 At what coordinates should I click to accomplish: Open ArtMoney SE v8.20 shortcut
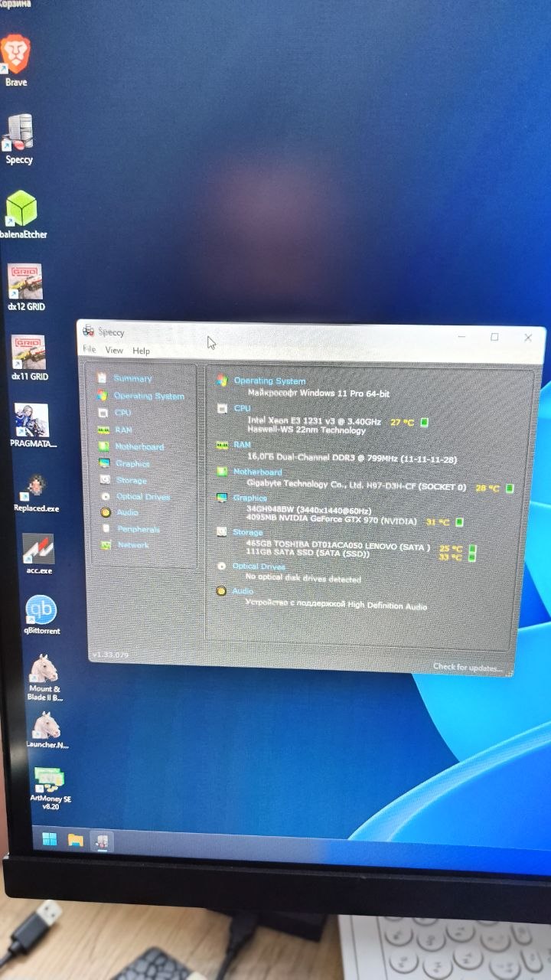coord(51,788)
